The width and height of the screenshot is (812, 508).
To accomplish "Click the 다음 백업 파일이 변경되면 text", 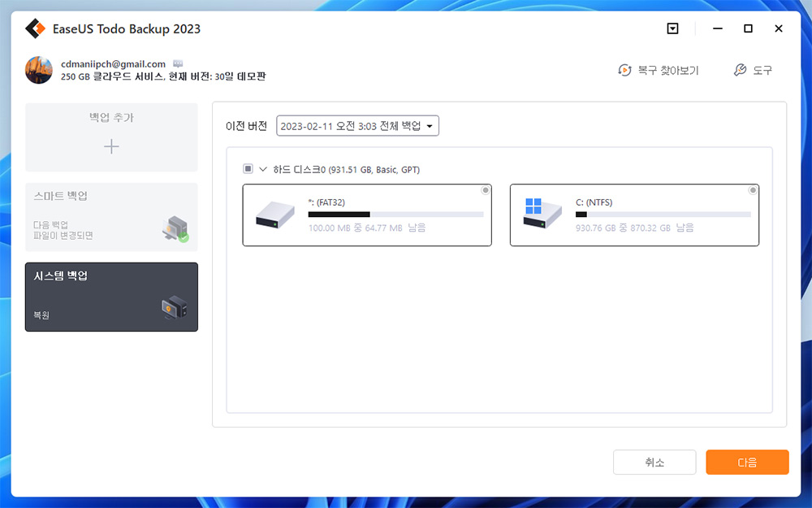I will coord(63,230).
